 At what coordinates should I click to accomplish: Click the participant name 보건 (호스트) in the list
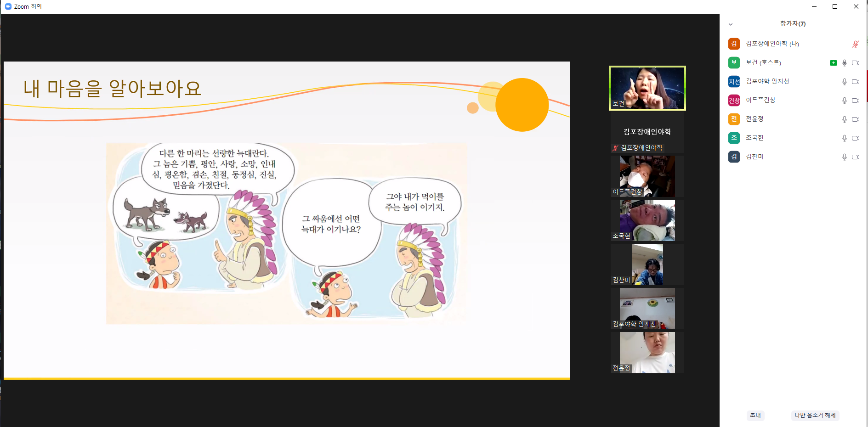pyautogui.click(x=763, y=62)
